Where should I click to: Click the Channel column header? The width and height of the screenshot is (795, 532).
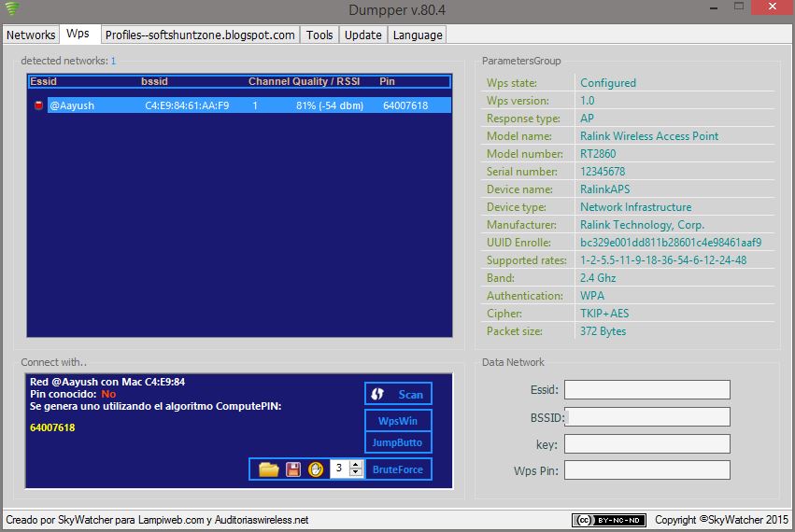pyautogui.click(x=269, y=81)
